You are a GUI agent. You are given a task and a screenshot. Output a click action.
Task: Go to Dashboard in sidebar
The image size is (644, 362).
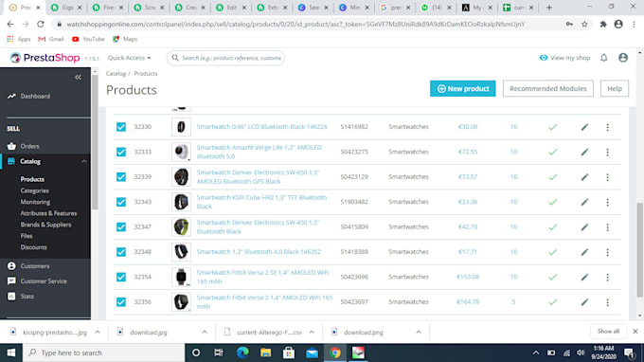pos(35,96)
